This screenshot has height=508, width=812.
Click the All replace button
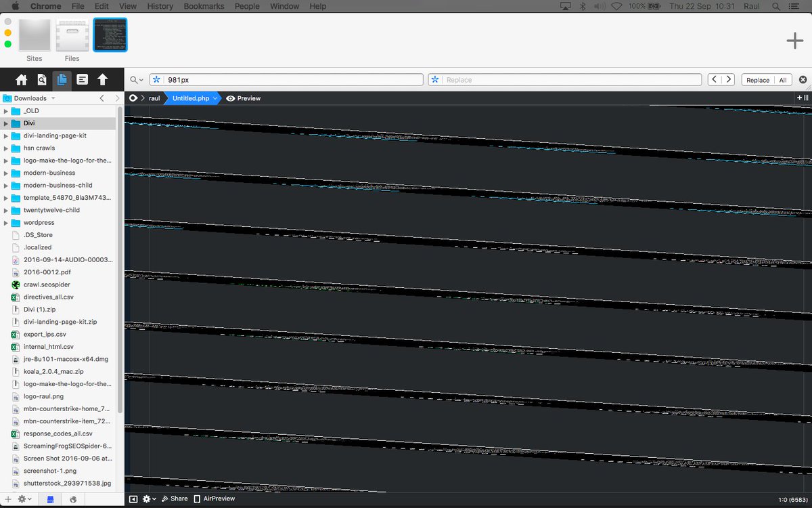click(x=783, y=79)
